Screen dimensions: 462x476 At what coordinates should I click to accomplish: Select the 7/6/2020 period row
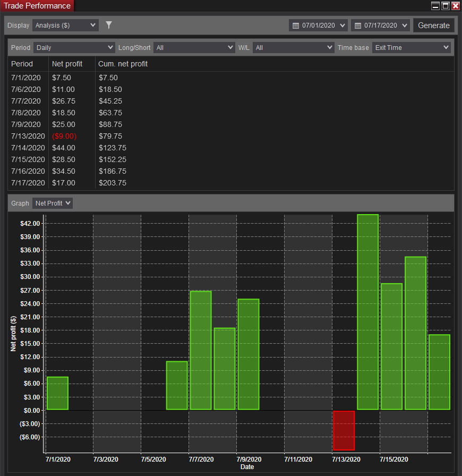[230, 89]
